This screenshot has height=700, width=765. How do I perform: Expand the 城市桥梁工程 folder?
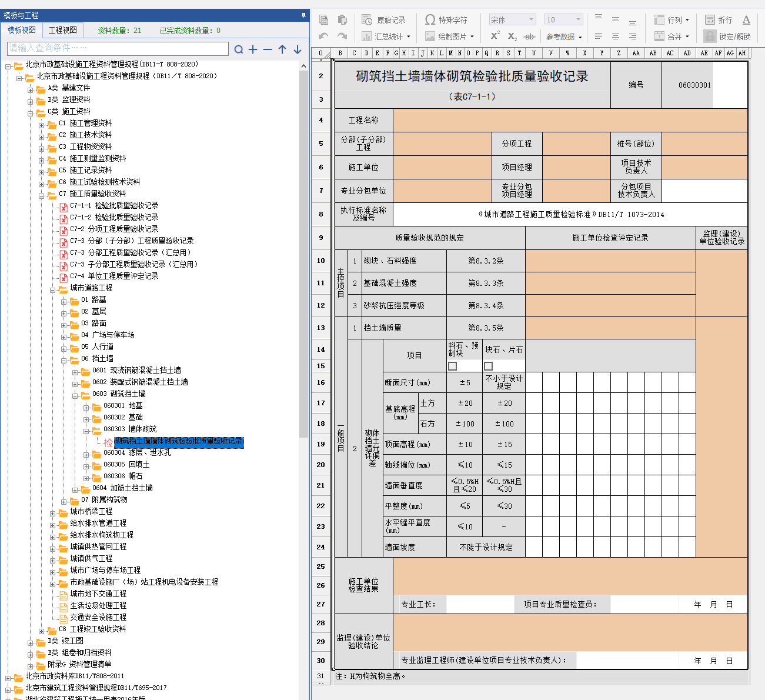click(53, 514)
